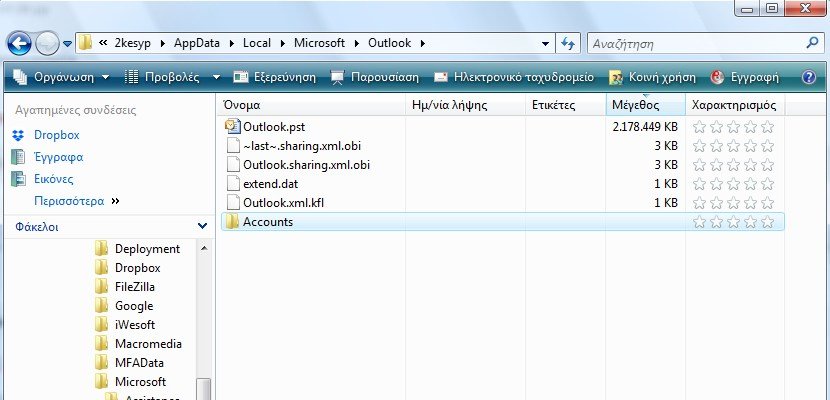The image size is (830, 400).
Task: Click the folder icon in the address bar
Action: 85,43
